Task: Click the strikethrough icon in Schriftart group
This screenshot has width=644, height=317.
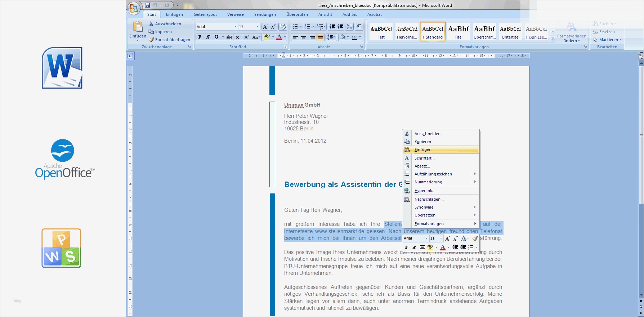Action: click(x=229, y=37)
